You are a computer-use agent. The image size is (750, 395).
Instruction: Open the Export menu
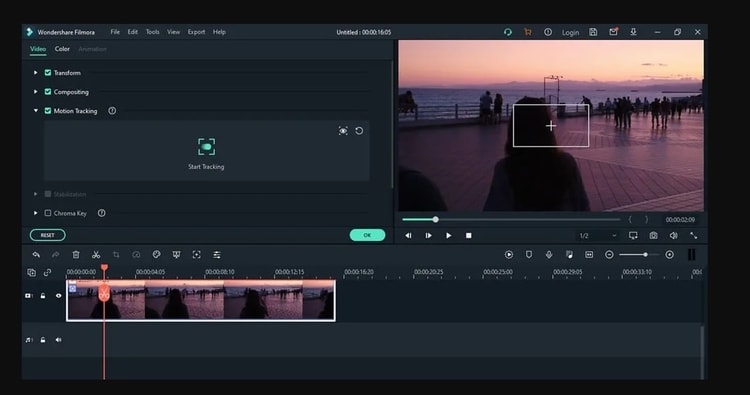click(196, 32)
